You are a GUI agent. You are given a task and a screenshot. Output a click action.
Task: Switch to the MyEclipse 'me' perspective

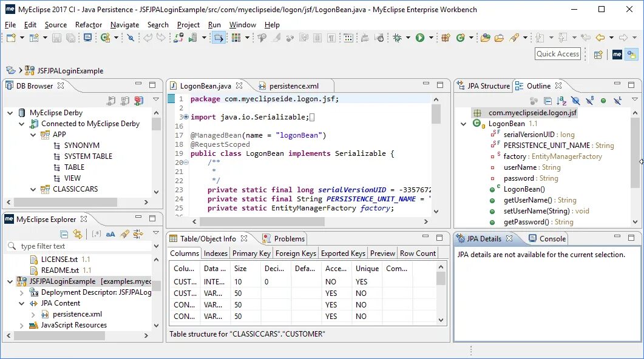617,54
